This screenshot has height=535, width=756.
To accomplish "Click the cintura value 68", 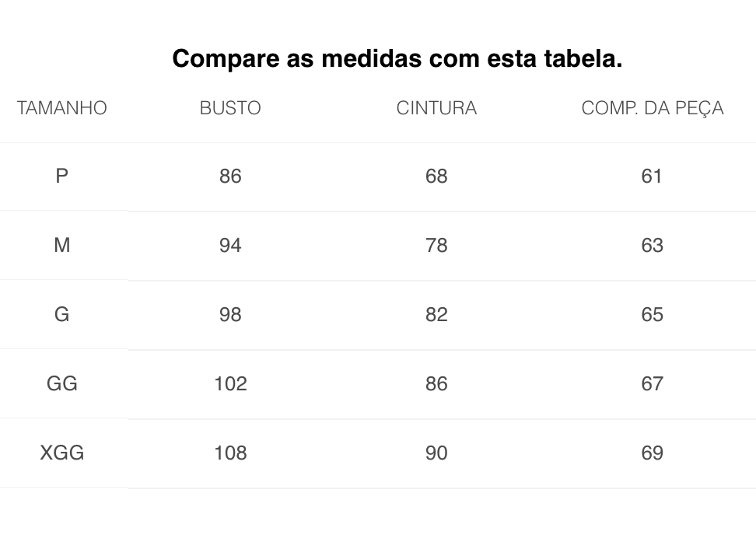I will pyautogui.click(x=436, y=176).
